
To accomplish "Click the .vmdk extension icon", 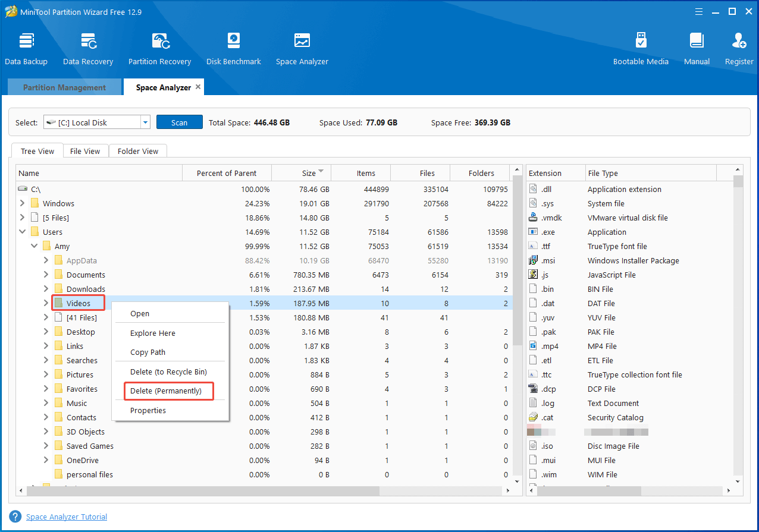I will tap(534, 218).
